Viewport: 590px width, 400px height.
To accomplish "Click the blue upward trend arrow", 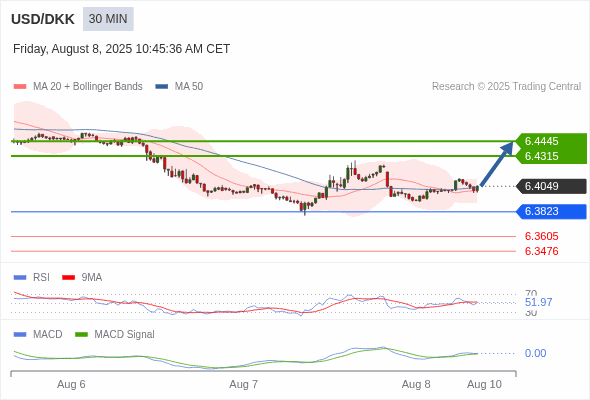I will (497, 164).
